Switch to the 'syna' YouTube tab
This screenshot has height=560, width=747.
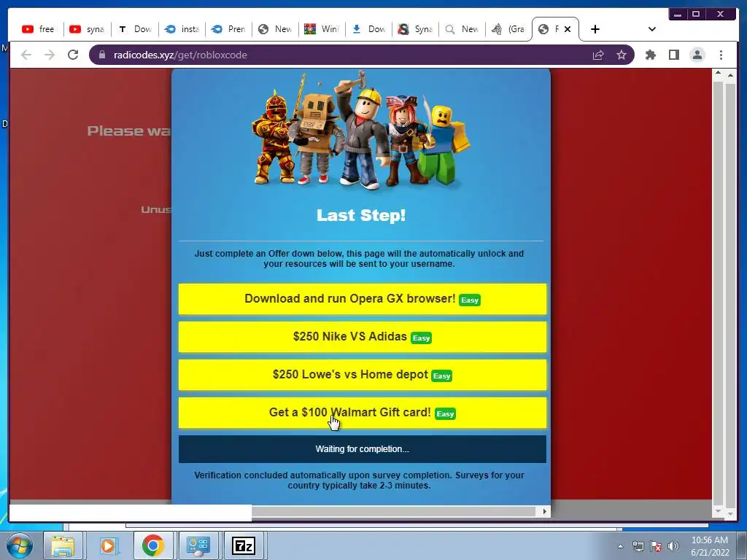(x=88, y=29)
